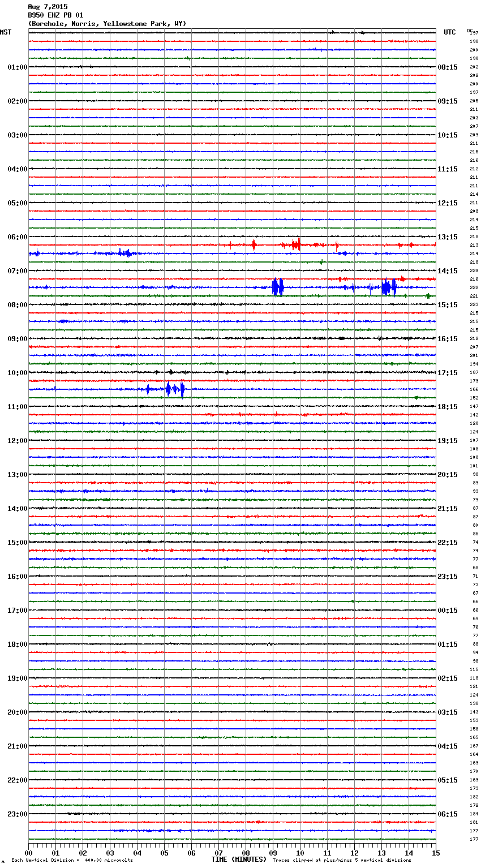Image resolution: width=481 pixels, height=868 pixels.
Task: Select the 11:00 MST row label
Action: click(18, 407)
